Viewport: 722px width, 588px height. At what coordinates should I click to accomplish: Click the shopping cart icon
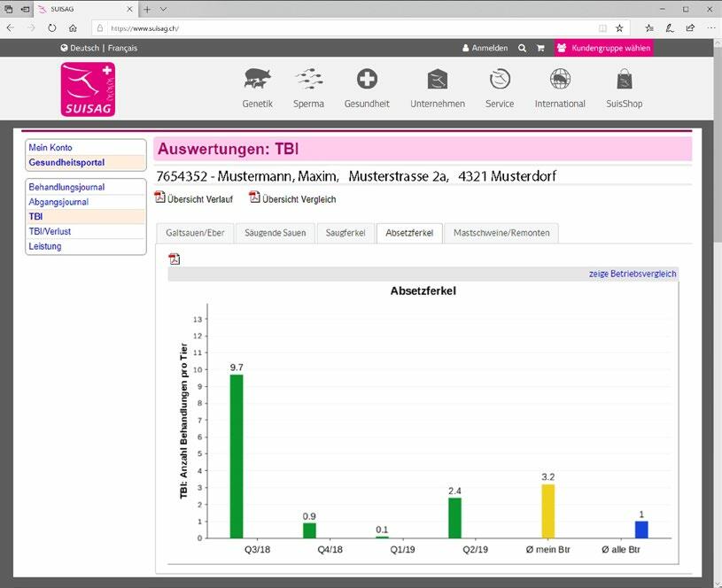[540, 48]
